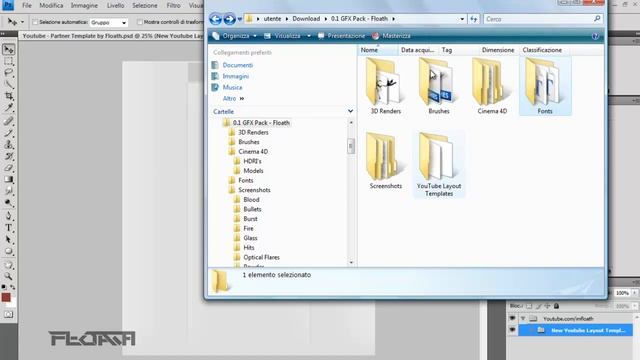Click Download in address breadcrumb
Image resolution: width=640 pixels, height=360 pixels.
point(306,19)
